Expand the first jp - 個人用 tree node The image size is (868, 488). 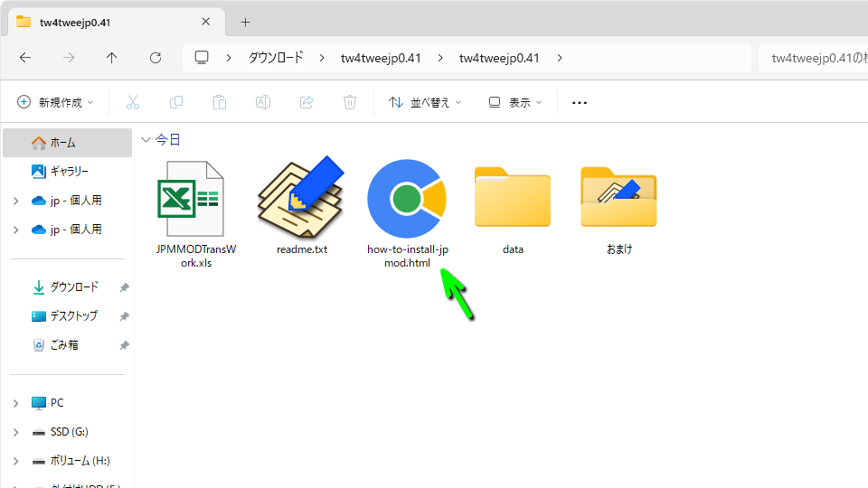click(16, 201)
